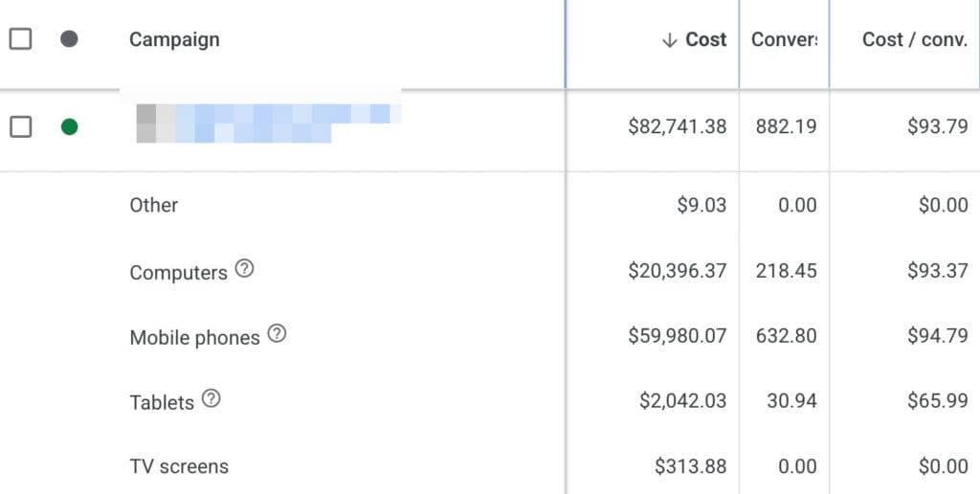Image resolution: width=980 pixels, height=494 pixels.
Task: Open the Mobile phones help question icon
Action: point(277,333)
